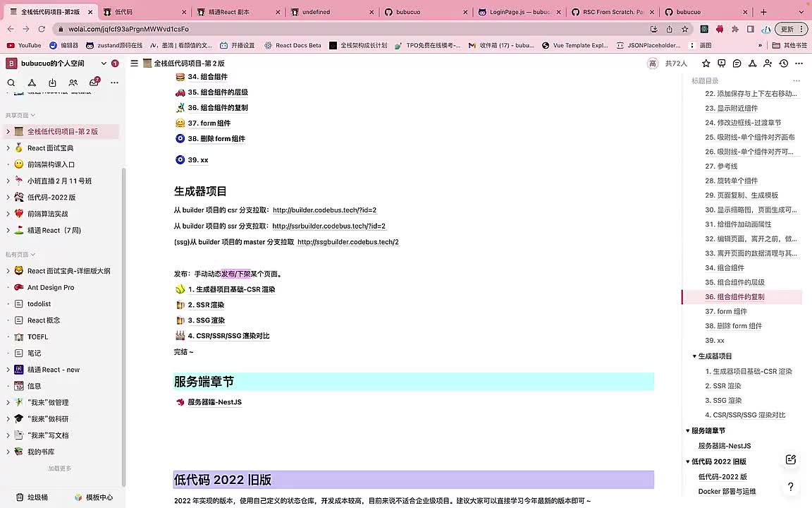The width and height of the screenshot is (812, 508).
Task: Collapse the 共享页面 section
Action: pyautogui.click(x=20, y=115)
